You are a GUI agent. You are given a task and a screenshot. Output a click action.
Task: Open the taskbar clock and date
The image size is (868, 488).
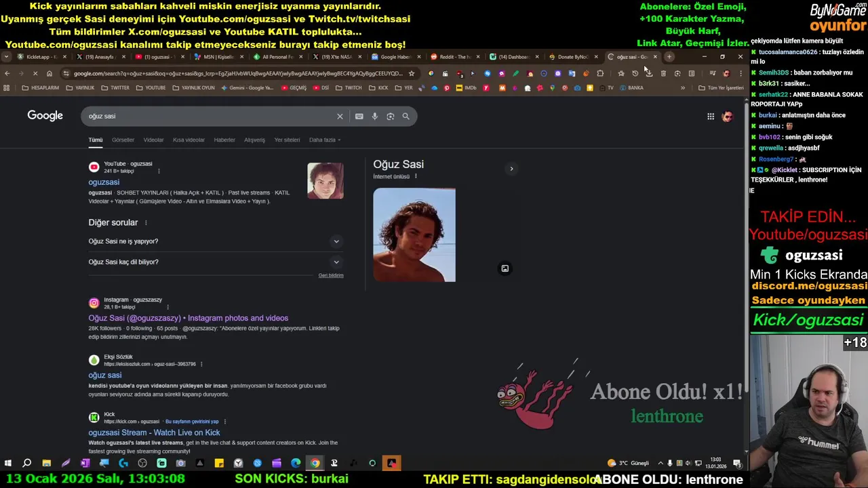click(x=715, y=463)
